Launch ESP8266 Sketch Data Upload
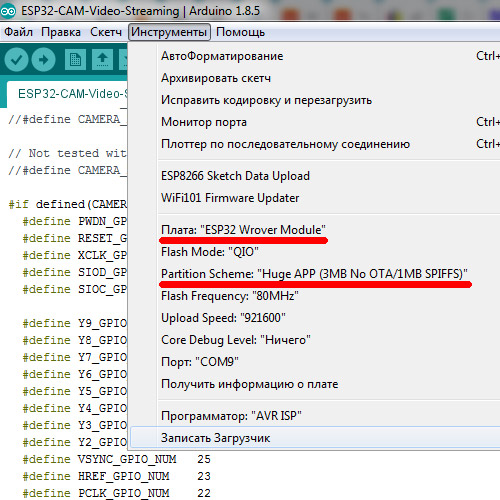This screenshot has height=500, width=500. click(x=313, y=176)
